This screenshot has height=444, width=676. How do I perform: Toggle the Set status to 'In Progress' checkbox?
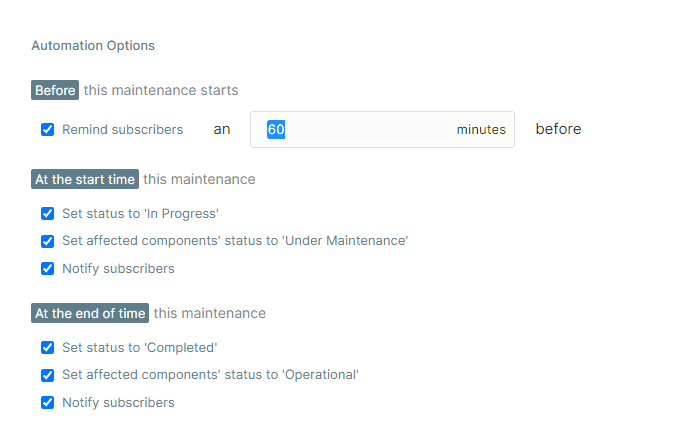click(x=47, y=214)
